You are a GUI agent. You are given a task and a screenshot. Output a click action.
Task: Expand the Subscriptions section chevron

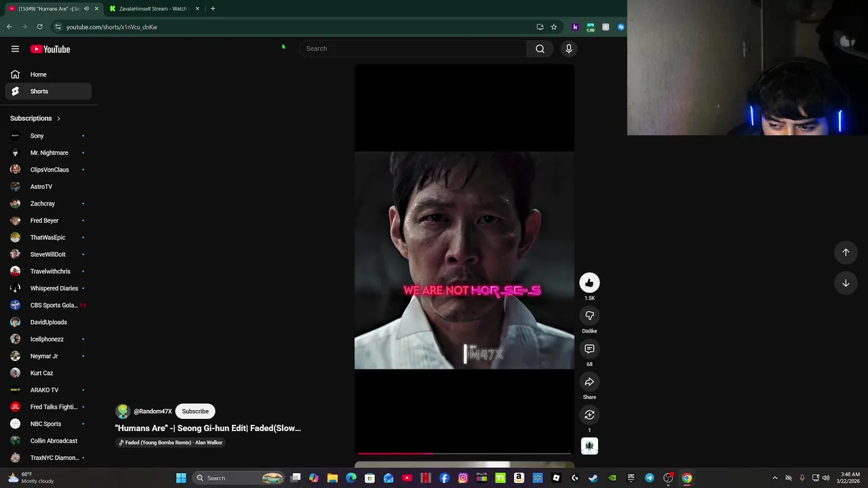click(x=58, y=119)
